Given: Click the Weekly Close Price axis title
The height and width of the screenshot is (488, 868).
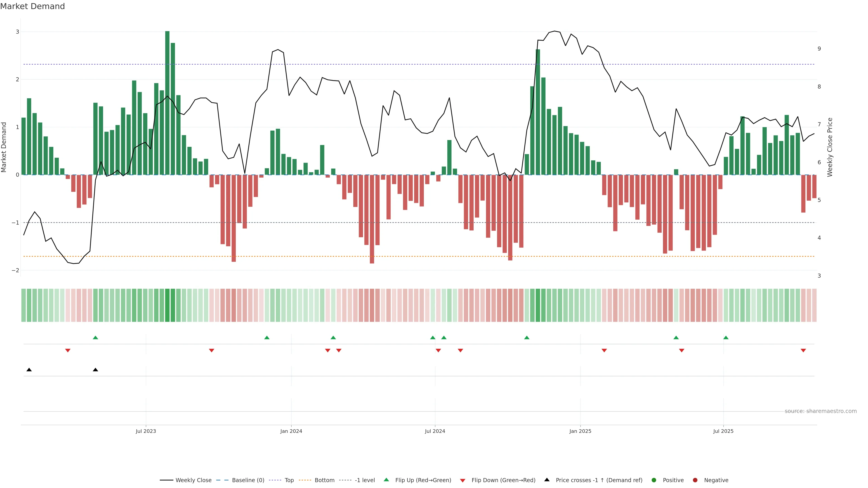Looking at the screenshot, I should [x=830, y=147].
